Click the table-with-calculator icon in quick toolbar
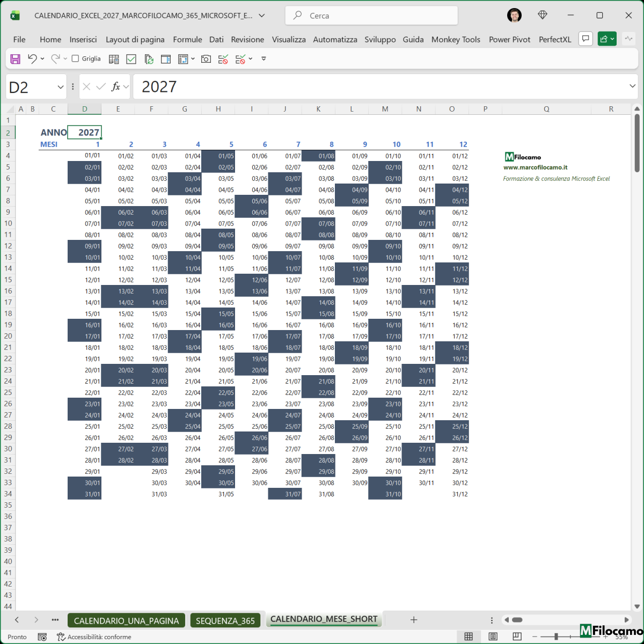The image size is (644, 644). pos(114,59)
